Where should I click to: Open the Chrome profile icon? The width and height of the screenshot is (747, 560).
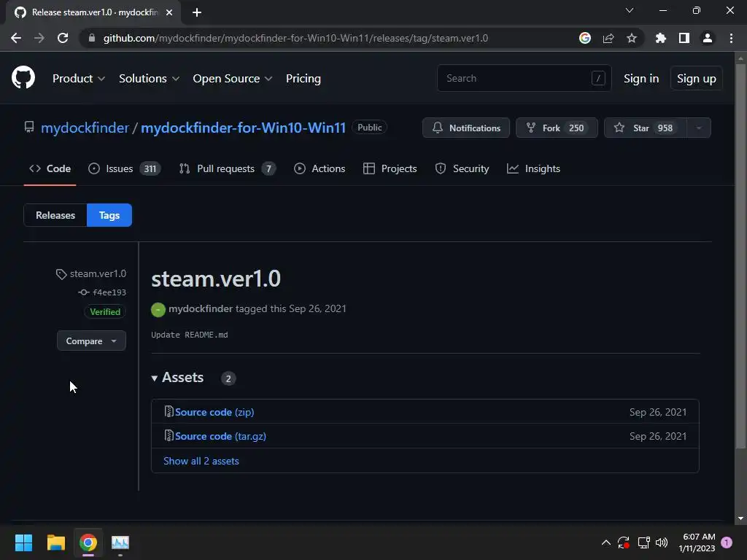708,38
